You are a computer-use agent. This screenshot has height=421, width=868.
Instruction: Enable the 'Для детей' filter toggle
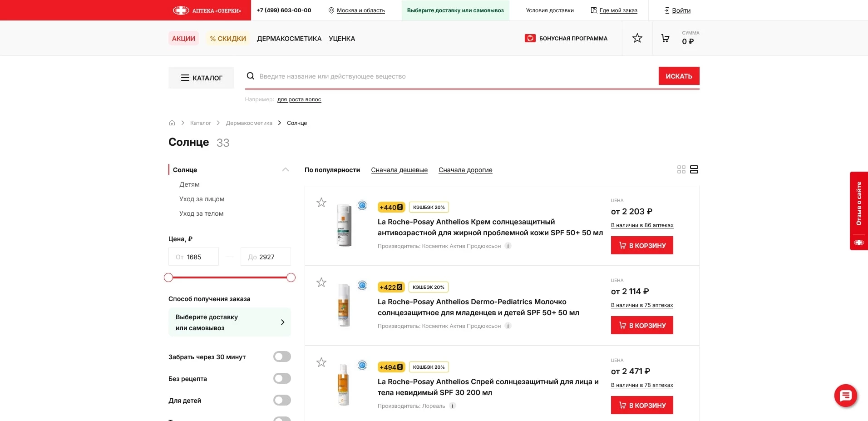[282, 400]
